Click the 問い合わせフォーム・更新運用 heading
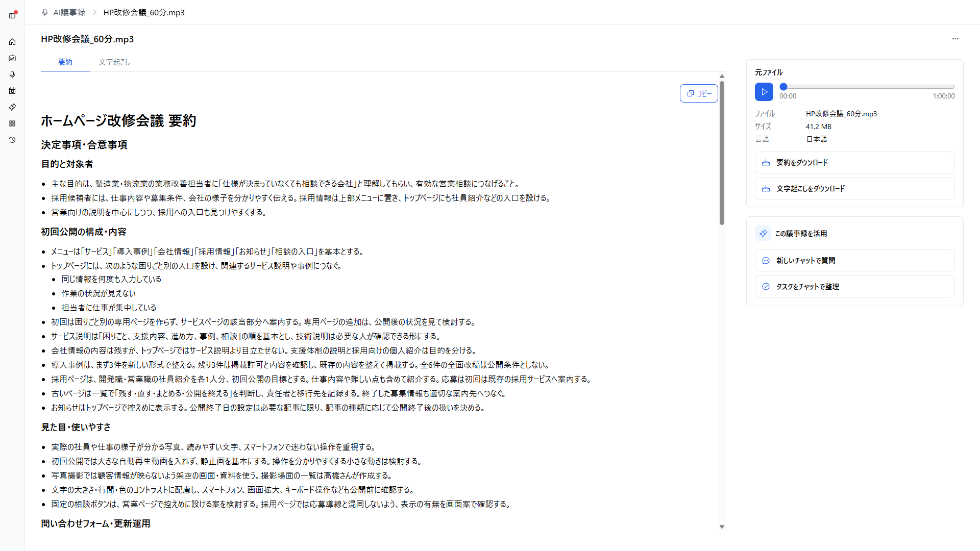The image size is (980, 551). (95, 524)
